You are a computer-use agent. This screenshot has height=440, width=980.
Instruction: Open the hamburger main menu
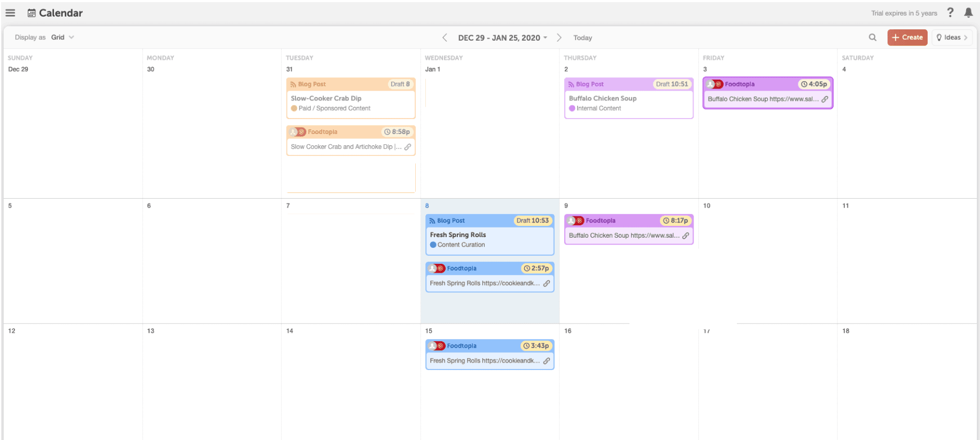click(10, 13)
